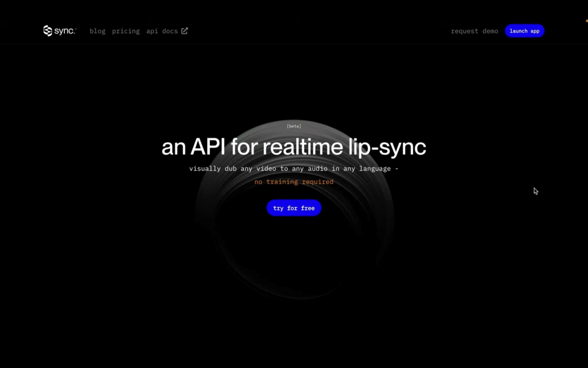Click the word 'realtime' in the headline
This screenshot has height=368, width=588.
303,147
